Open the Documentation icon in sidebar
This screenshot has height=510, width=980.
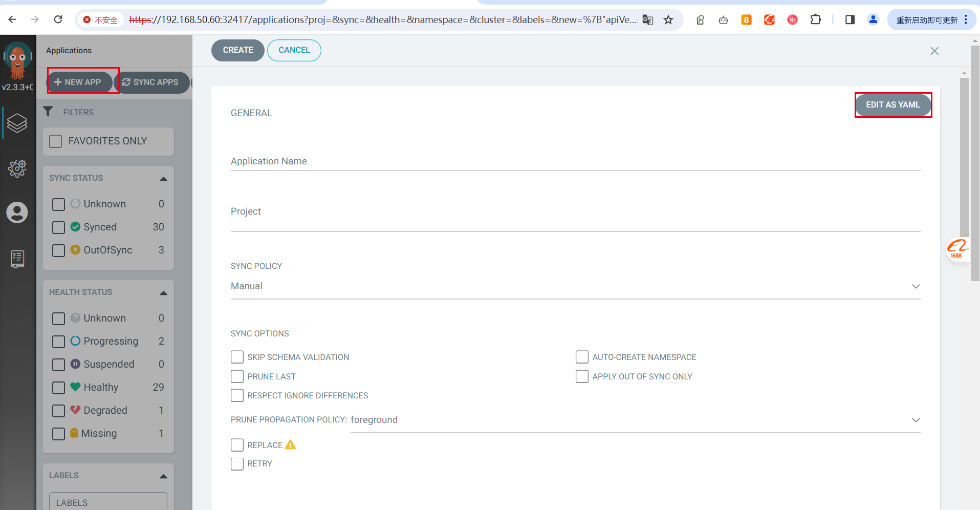(17, 259)
